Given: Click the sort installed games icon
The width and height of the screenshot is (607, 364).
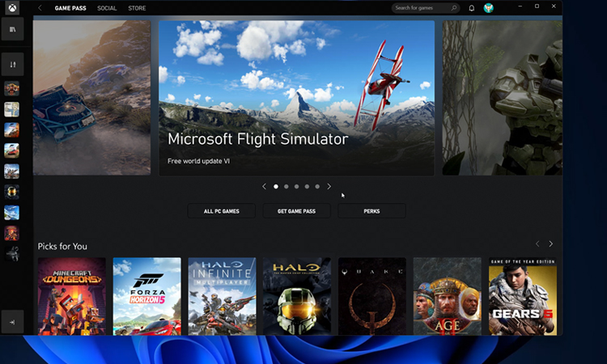Looking at the screenshot, I should coord(12,64).
